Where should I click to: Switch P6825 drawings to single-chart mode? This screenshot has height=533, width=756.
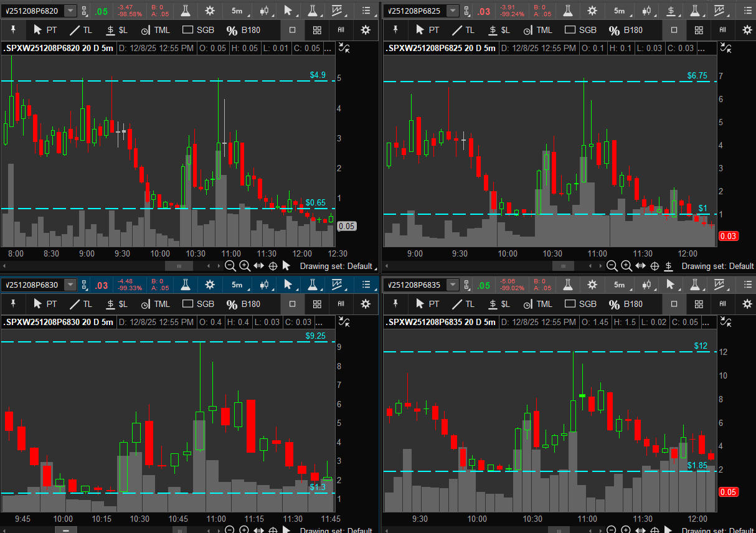[x=674, y=30]
